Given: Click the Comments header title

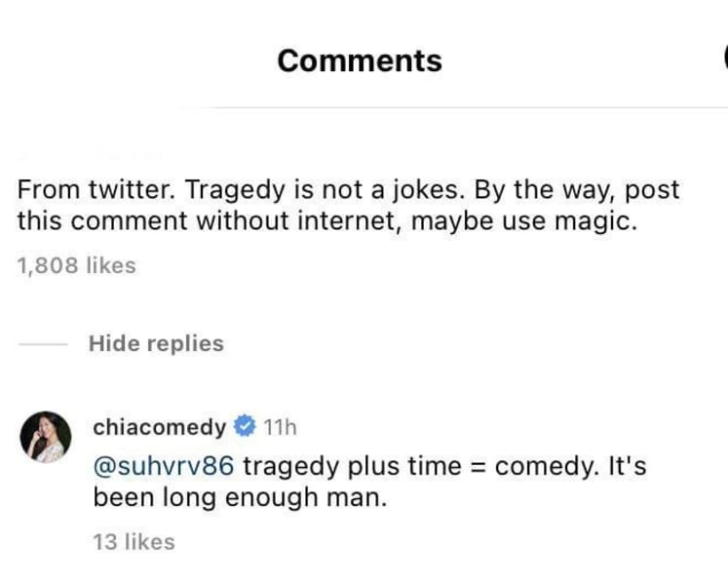Looking at the screenshot, I should click(360, 60).
